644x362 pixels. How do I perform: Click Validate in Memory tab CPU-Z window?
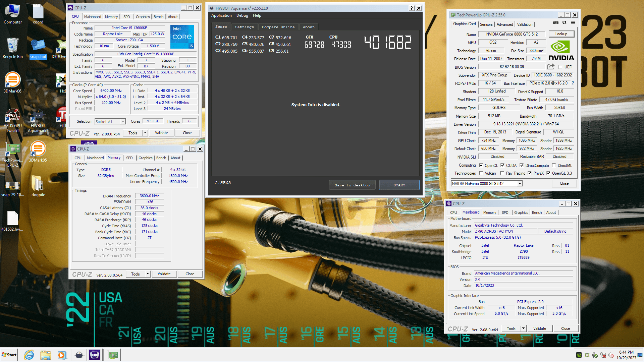point(164,274)
